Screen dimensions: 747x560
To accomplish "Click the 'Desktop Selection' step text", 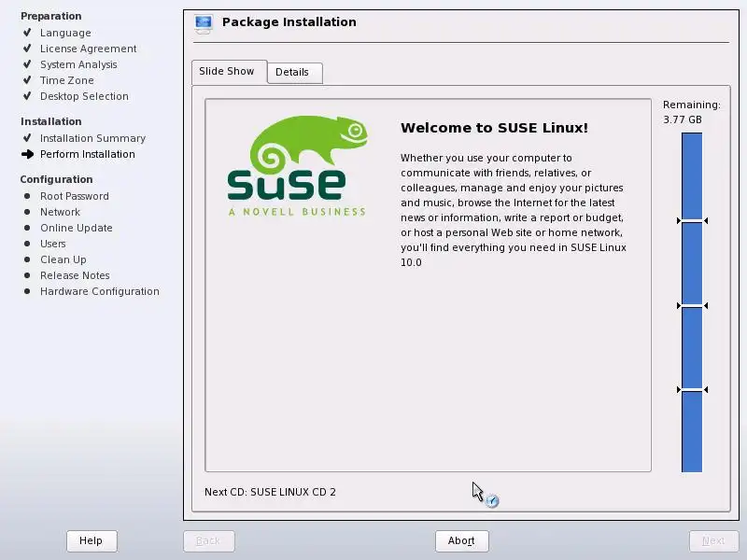I will [x=84, y=96].
